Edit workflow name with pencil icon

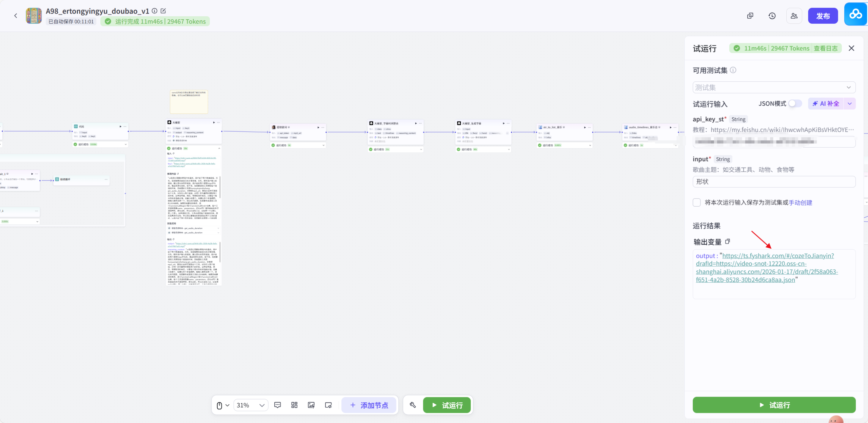pos(163,11)
